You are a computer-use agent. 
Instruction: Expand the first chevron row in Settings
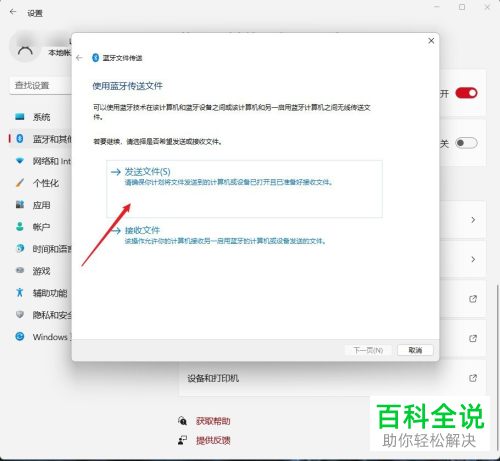(x=473, y=220)
